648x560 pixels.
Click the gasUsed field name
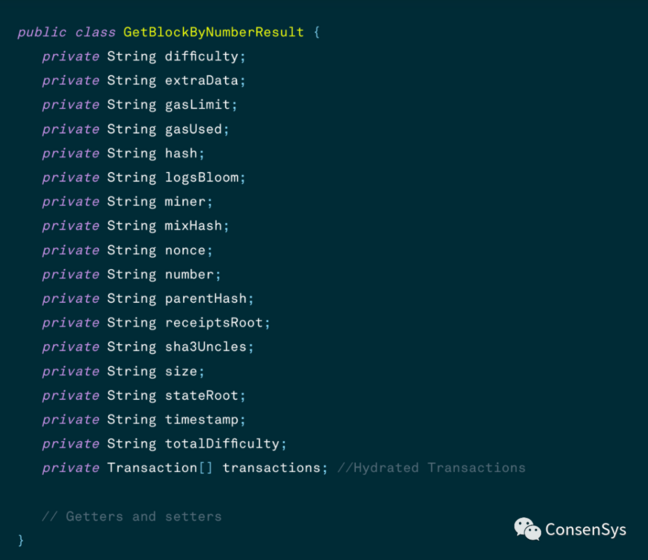click(x=193, y=129)
